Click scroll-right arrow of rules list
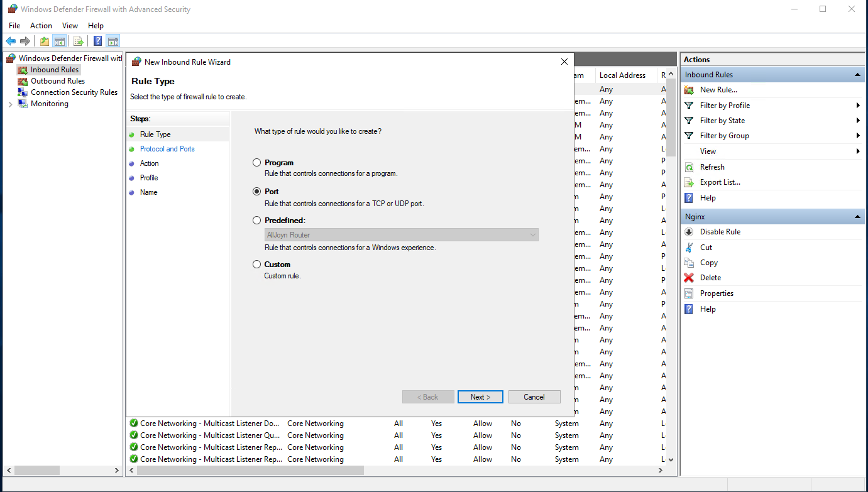 pyautogui.click(x=660, y=470)
